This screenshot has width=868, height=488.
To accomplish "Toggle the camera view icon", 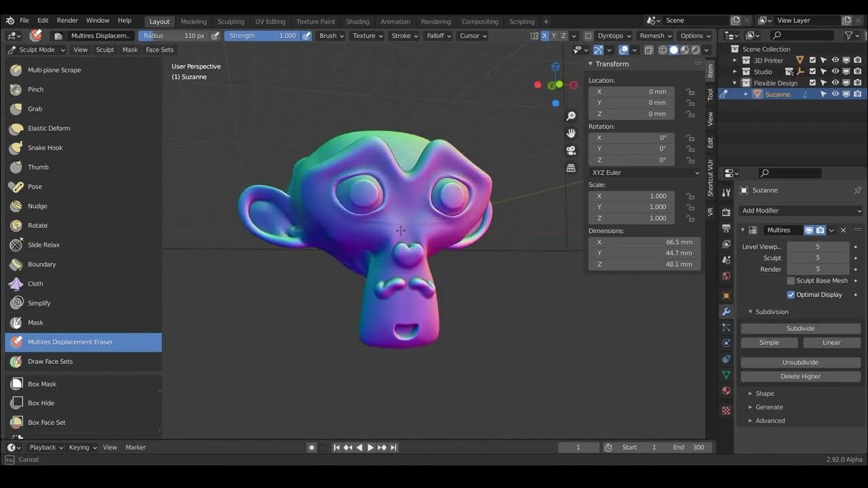I will pos(571,150).
